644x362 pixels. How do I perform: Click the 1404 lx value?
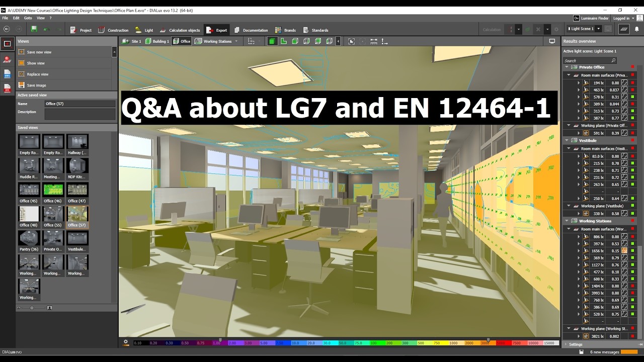point(598,286)
